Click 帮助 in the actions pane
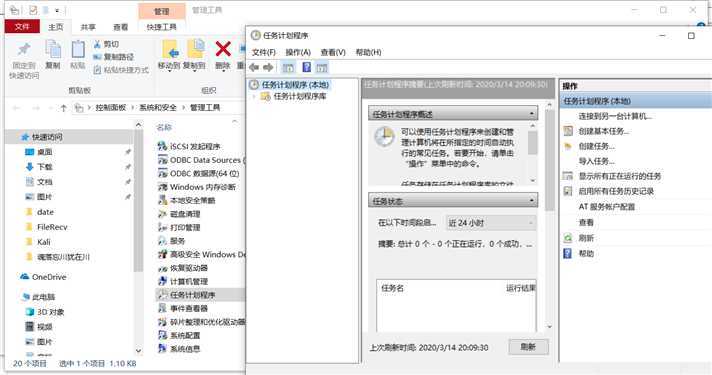The width and height of the screenshot is (712, 375). pos(586,253)
